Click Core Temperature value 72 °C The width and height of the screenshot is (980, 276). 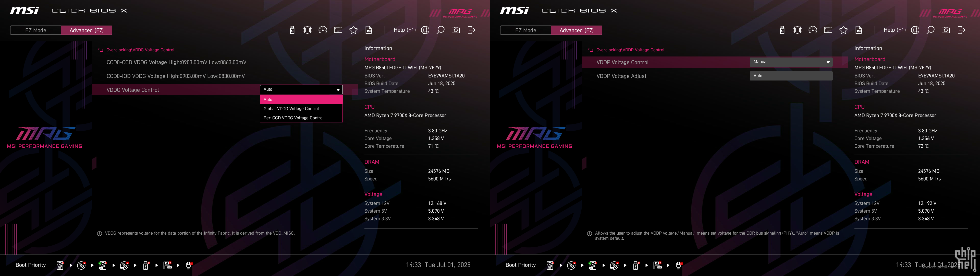pos(923,146)
